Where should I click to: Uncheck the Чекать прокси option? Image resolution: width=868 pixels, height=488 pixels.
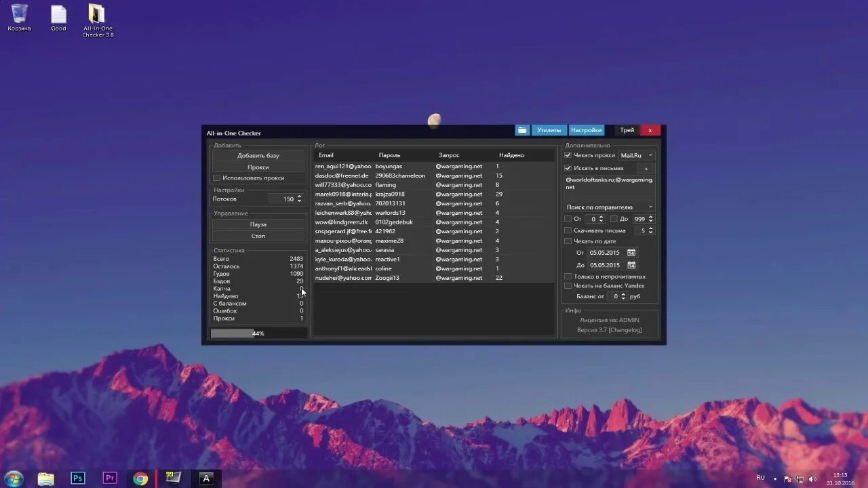pyautogui.click(x=568, y=155)
